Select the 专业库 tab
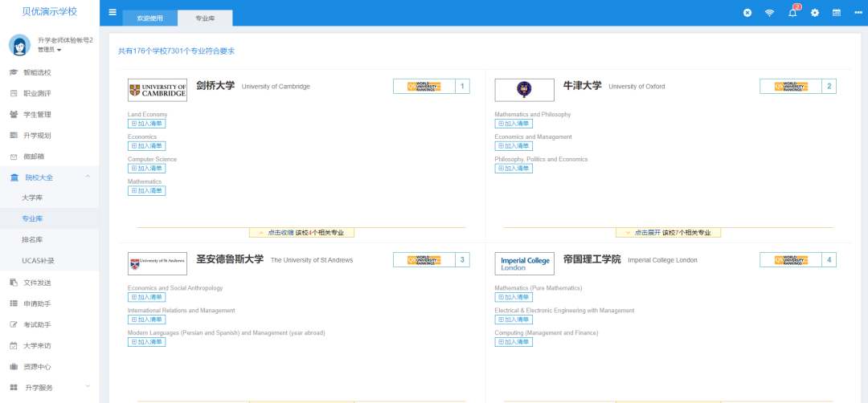 205,18
